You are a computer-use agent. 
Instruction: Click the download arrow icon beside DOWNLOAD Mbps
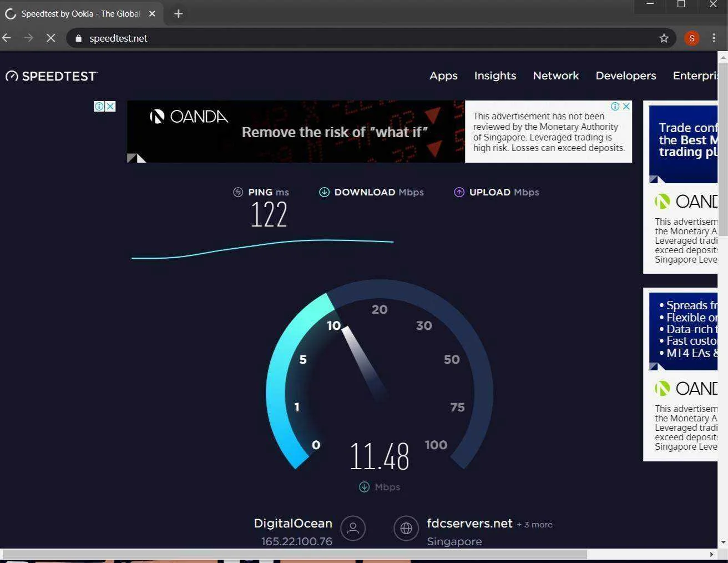pos(324,192)
